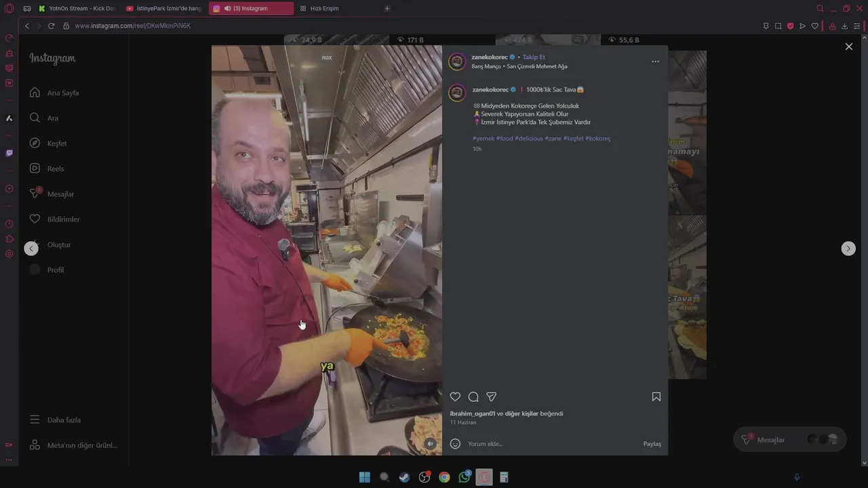The width and height of the screenshot is (868, 488).
Task: Open the #kokoreç hashtag link
Action: (x=598, y=138)
